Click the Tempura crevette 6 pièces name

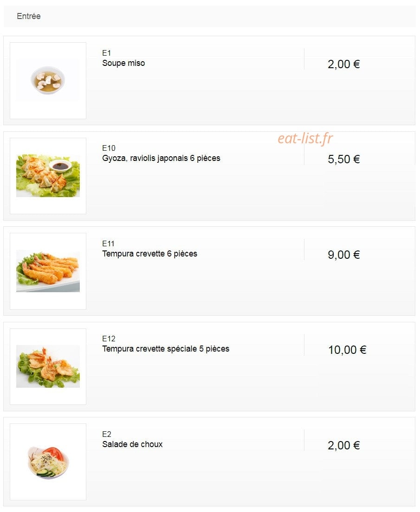point(149,254)
